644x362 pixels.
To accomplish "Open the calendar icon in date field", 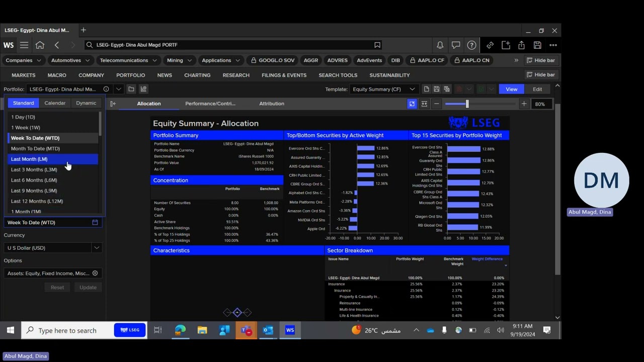I will pos(95,222).
